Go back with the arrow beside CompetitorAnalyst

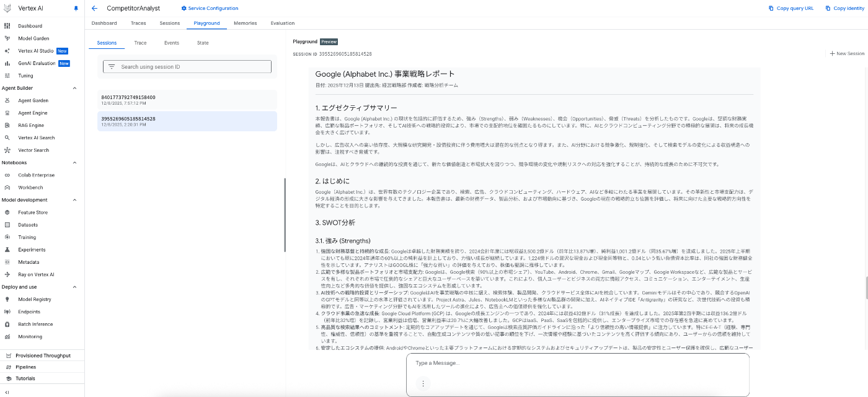(x=94, y=9)
